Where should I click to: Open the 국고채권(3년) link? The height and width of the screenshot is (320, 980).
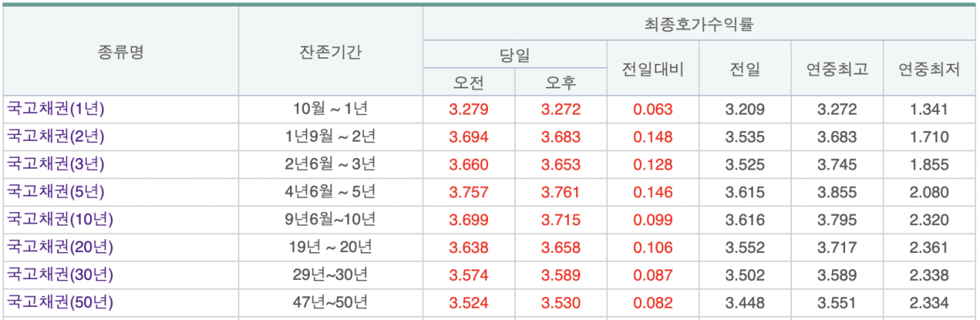tap(55, 165)
